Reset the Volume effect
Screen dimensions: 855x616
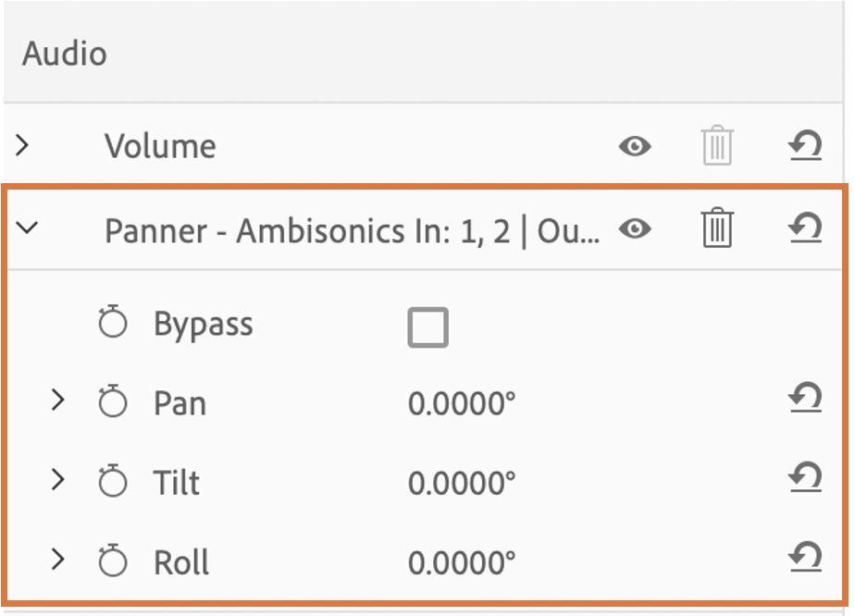[x=805, y=146]
